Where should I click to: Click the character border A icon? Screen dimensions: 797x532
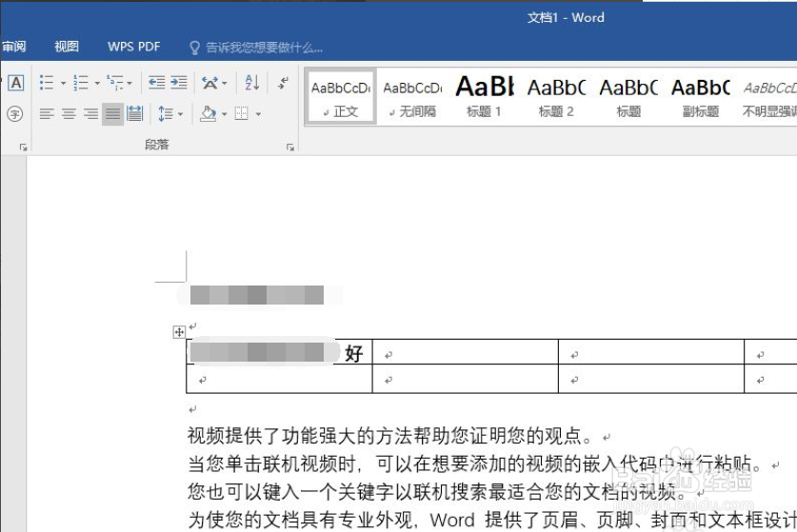click(x=16, y=83)
